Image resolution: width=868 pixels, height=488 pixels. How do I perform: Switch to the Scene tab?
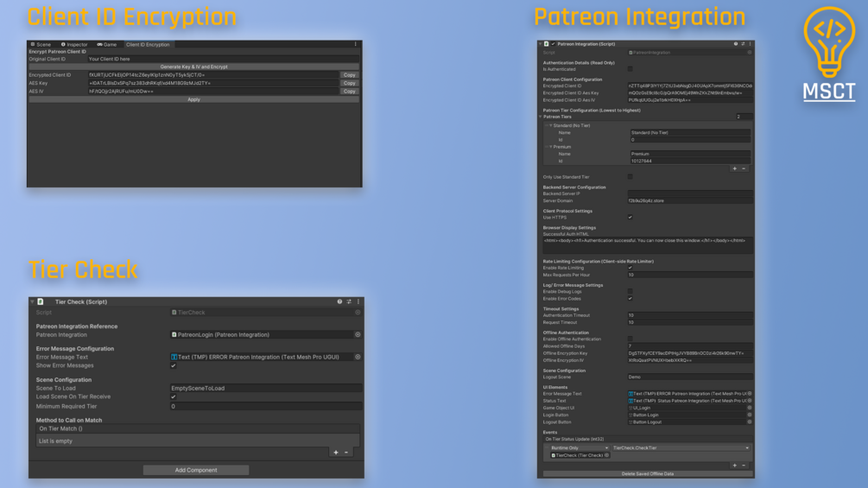point(41,44)
